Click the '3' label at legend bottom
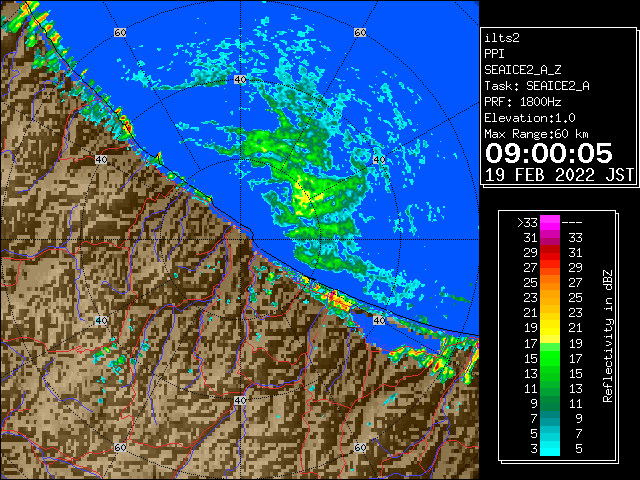The image size is (640, 480). pos(533,449)
